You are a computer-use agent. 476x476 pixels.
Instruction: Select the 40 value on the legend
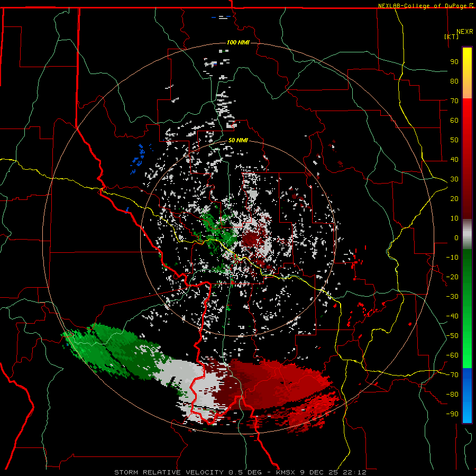(x=454, y=160)
